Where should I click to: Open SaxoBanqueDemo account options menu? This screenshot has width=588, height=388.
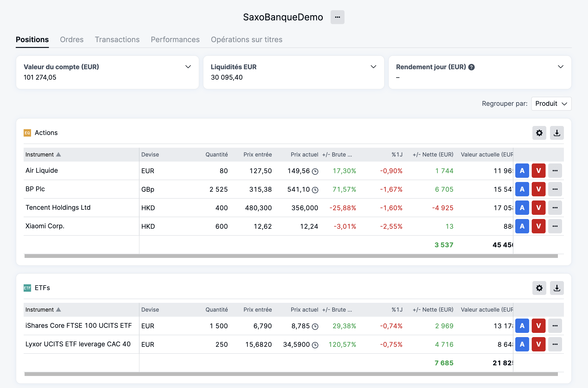pyautogui.click(x=337, y=17)
